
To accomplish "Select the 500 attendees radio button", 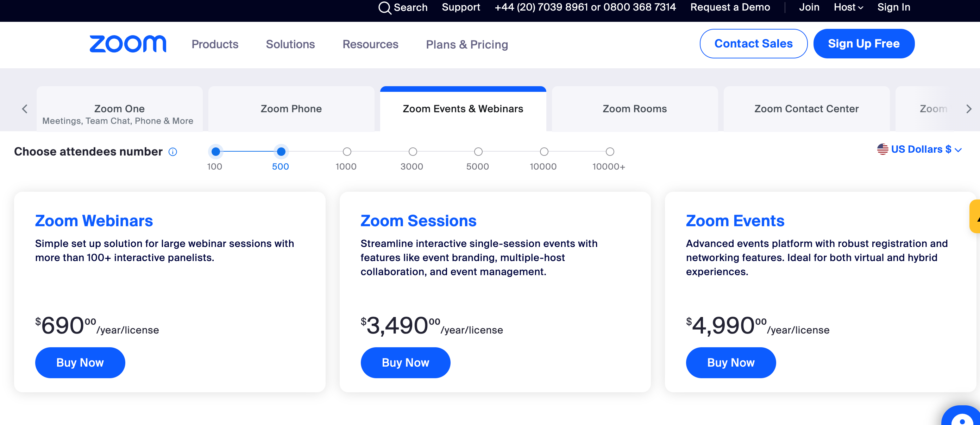I will click(x=281, y=151).
